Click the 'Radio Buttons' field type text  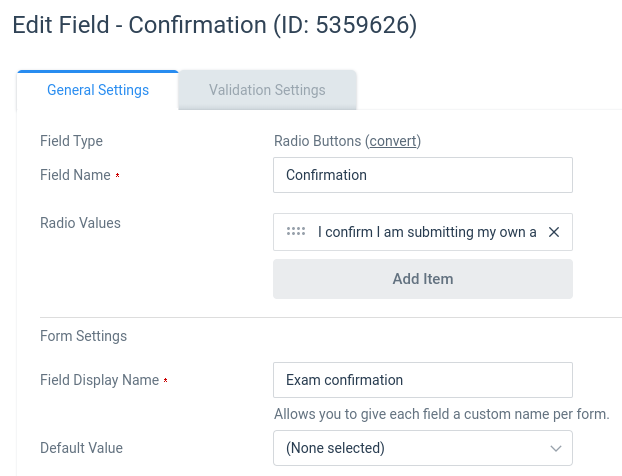coord(318,141)
